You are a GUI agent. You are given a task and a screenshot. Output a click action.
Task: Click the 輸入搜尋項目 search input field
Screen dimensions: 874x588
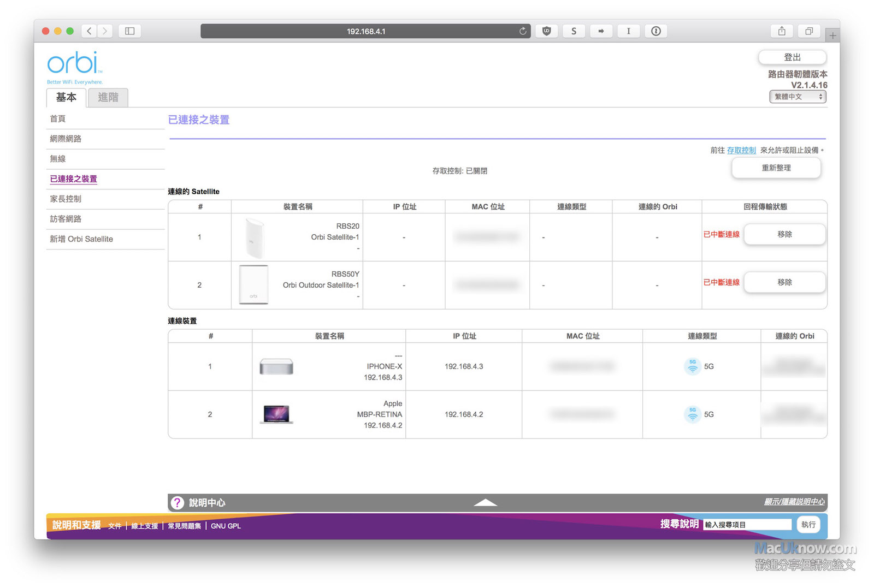point(747,525)
